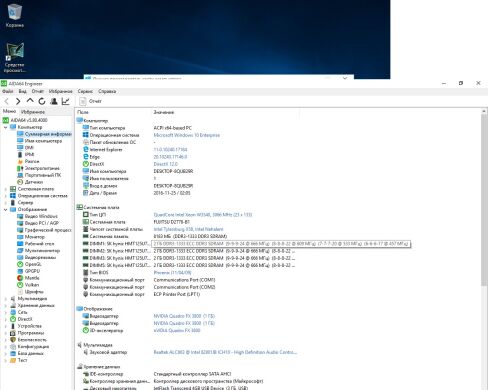Click the Отчёт report toolbar button
This screenshot has width=488, height=390.
(x=91, y=101)
